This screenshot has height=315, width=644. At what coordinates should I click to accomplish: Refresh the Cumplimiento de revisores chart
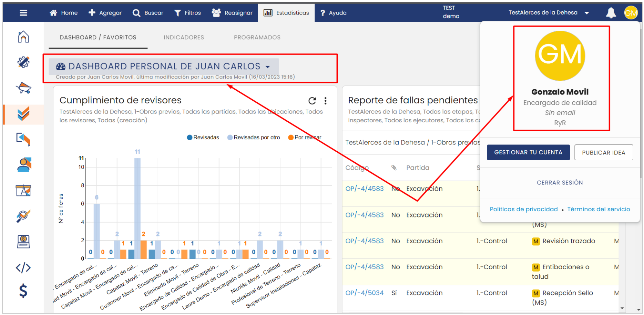(312, 101)
